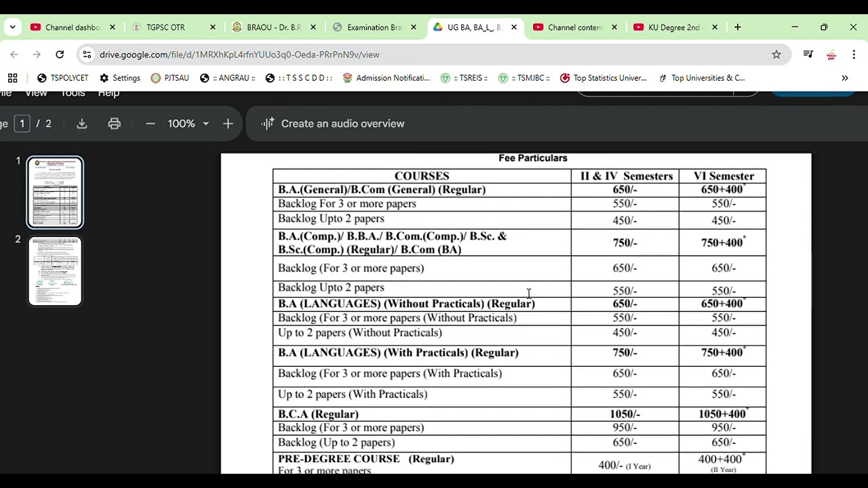This screenshot has width=868, height=488.
Task: Open Settings bookmark
Action: (x=120, y=78)
